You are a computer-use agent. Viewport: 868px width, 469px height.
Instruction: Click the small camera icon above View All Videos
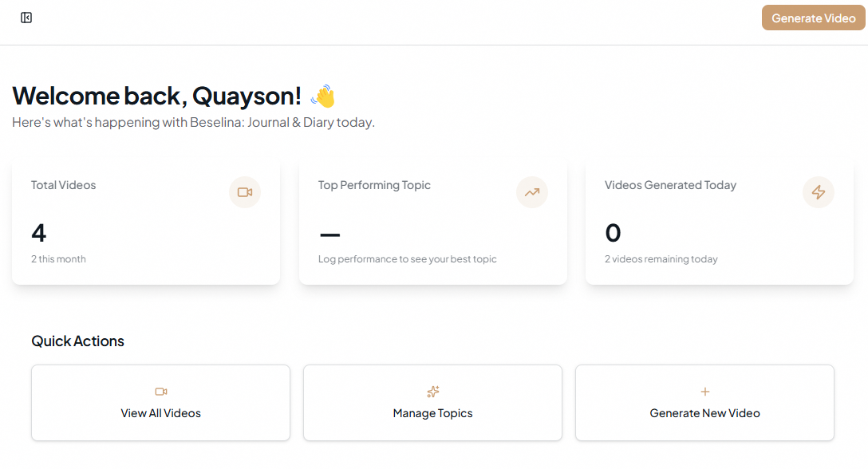point(161,392)
